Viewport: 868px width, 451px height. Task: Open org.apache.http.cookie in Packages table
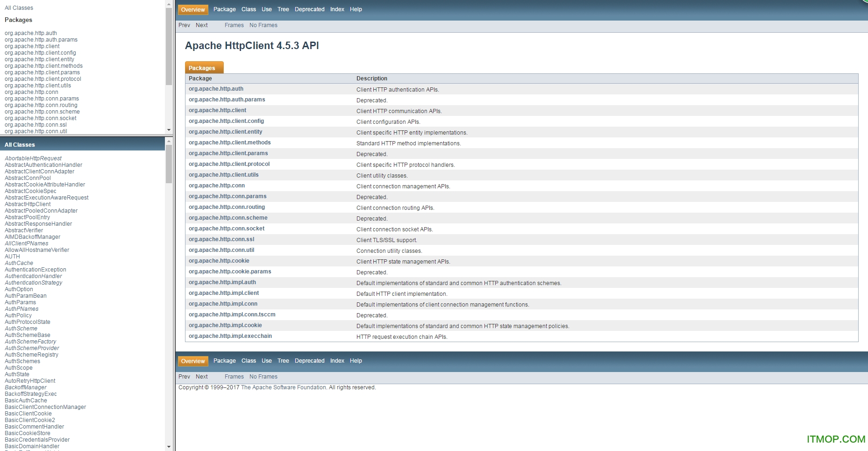tap(219, 261)
